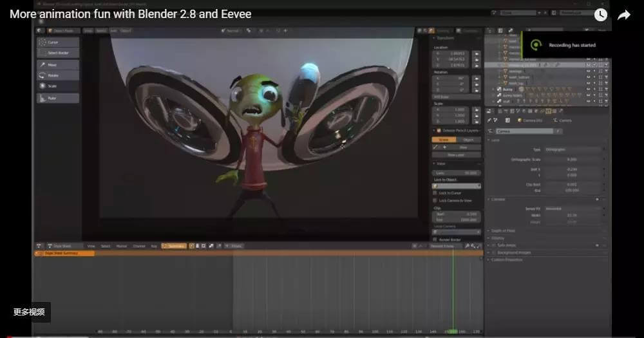Toggle Only Selected icon in Dope Sheet header
The image size is (644, 338).
click(191, 246)
